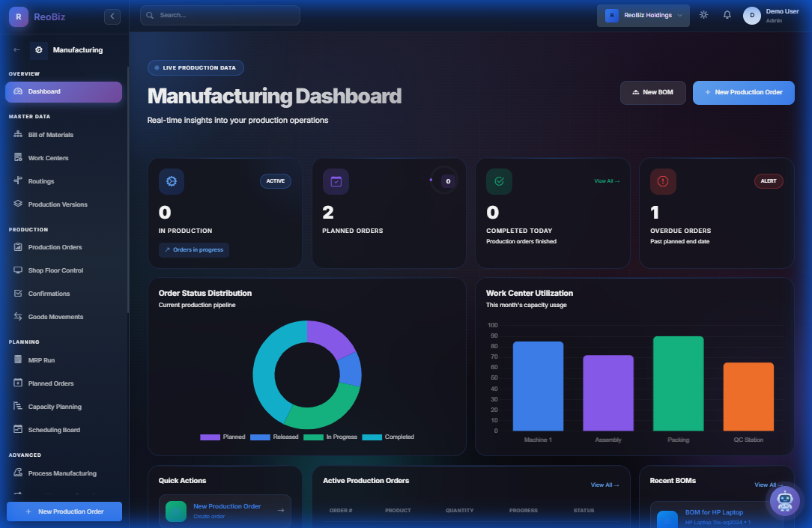Open the ReoBiz Holdings company switcher
Viewport: 812px width, 528px height.
coord(643,16)
